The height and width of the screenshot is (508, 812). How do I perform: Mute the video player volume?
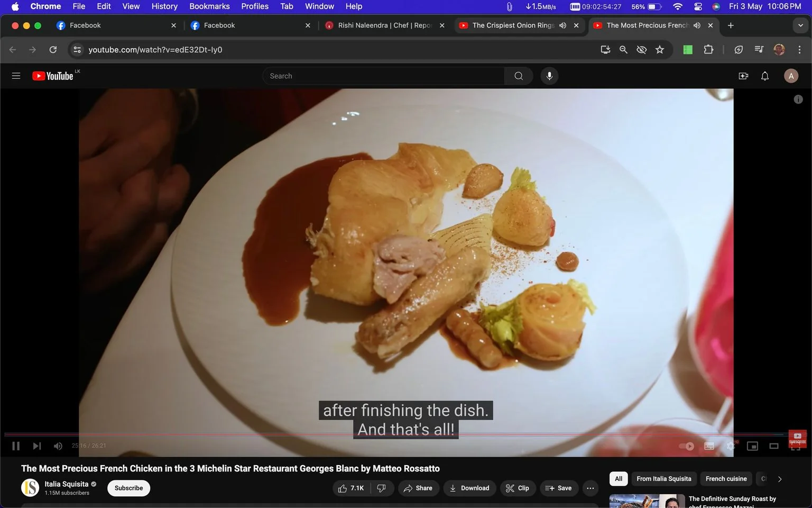[x=58, y=446]
